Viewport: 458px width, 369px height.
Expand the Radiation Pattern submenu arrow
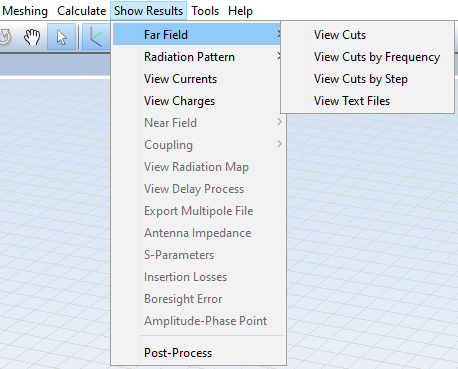pos(279,57)
